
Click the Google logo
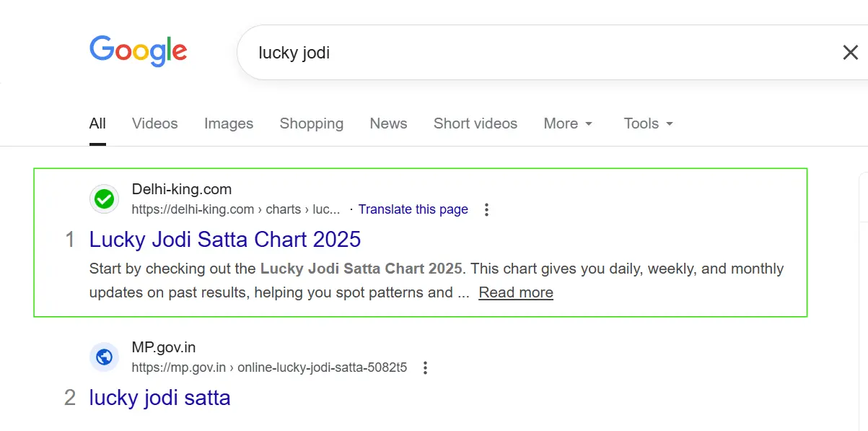pos(138,51)
